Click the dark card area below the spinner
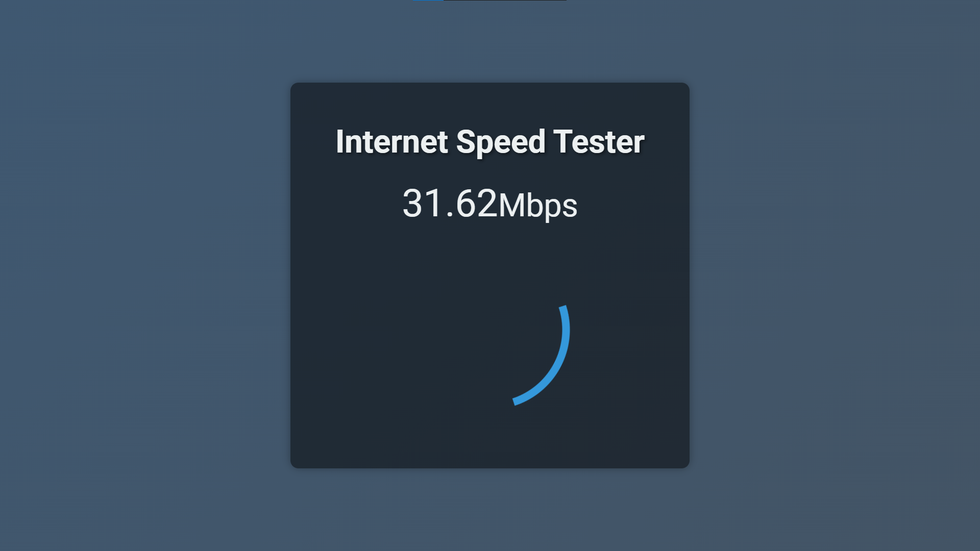980x551 pixels. [490, 439]
